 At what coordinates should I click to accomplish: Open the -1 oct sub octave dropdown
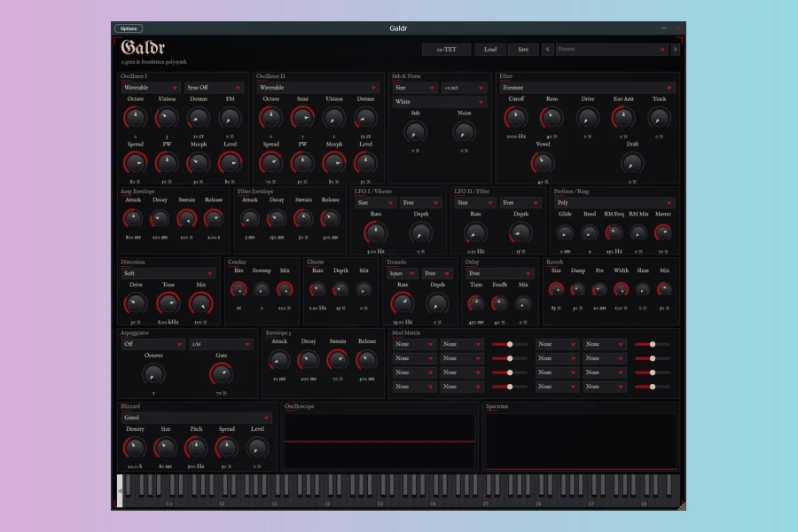[463, 88]
